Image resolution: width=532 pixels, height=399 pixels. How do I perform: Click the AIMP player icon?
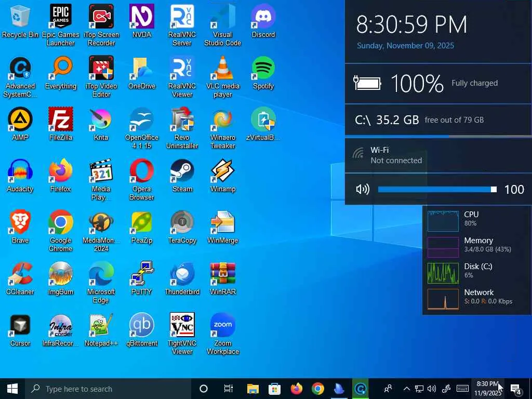(20, 124)
